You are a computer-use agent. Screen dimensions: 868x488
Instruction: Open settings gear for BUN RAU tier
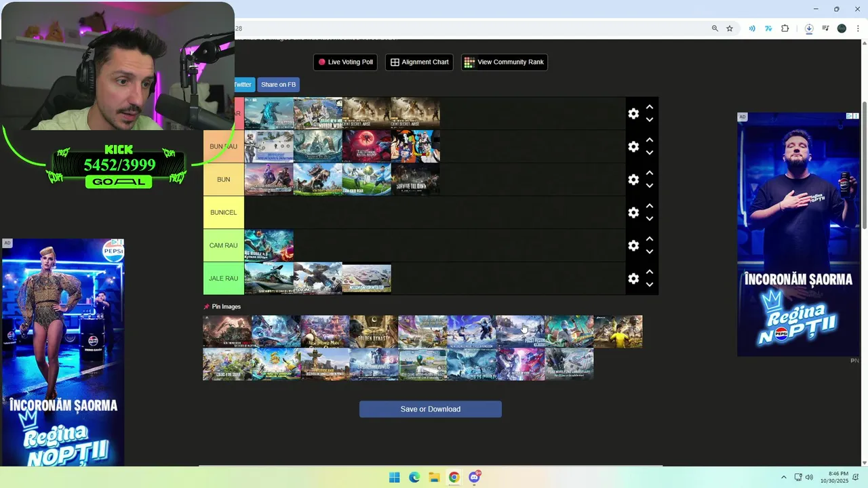point(633,146)
